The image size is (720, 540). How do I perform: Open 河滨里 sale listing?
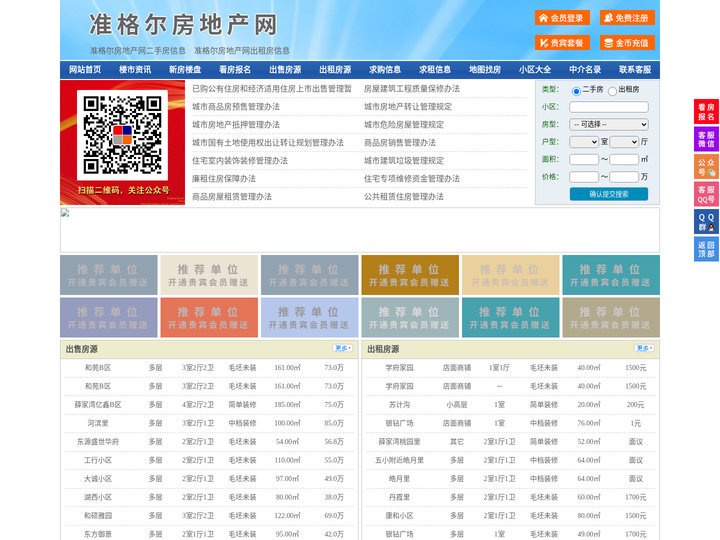coord(98,423)
